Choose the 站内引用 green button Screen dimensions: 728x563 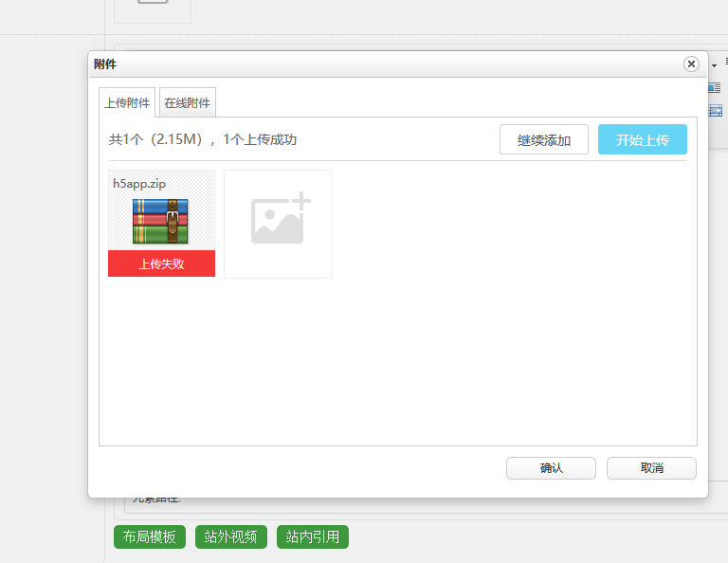[x=313, y=536]
